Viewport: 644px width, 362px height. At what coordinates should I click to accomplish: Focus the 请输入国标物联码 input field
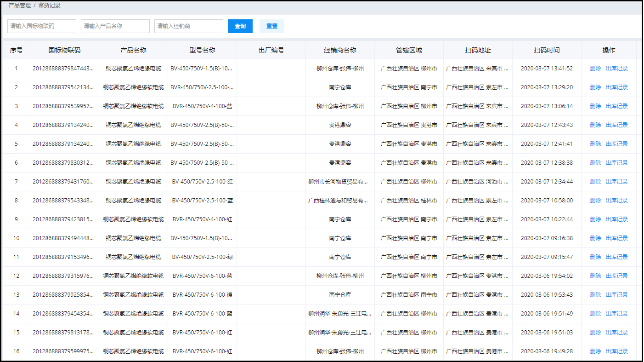point(42,26)
